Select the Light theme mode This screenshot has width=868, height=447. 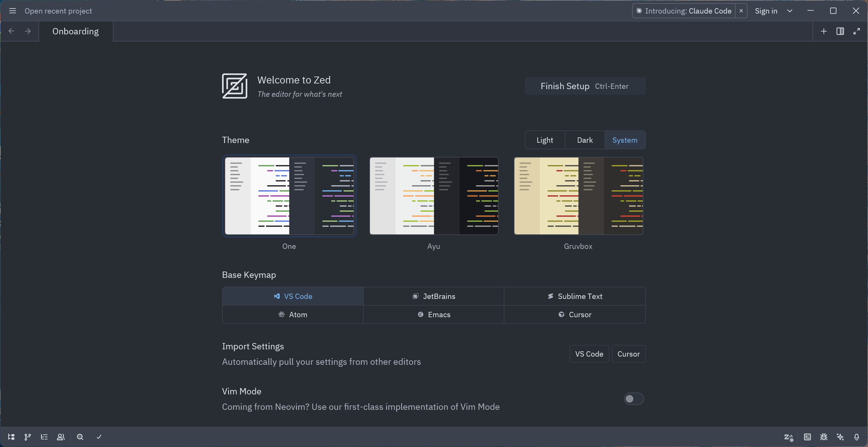[x=544, y=140]
